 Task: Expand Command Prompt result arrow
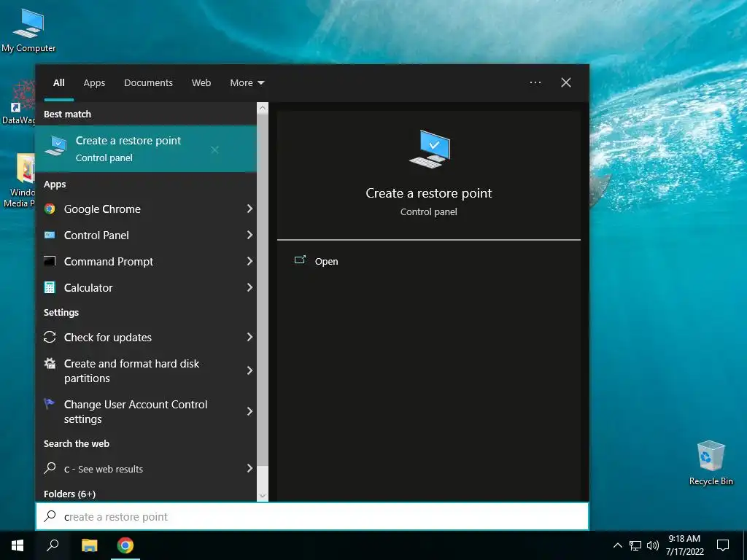(249, 261)
